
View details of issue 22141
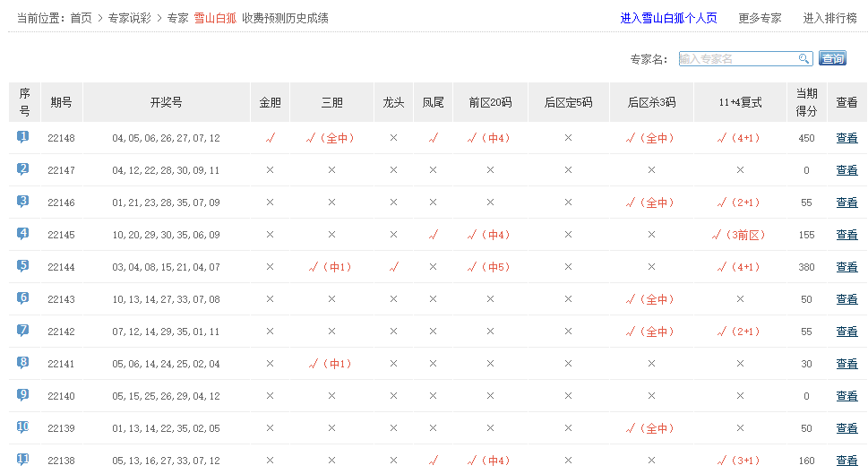pos(847,364)
